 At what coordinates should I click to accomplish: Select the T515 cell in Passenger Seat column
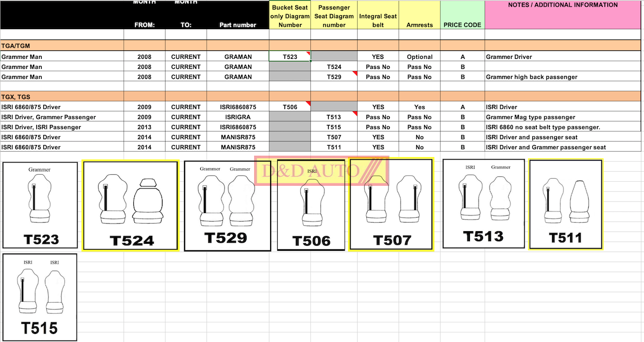(334, 127)
